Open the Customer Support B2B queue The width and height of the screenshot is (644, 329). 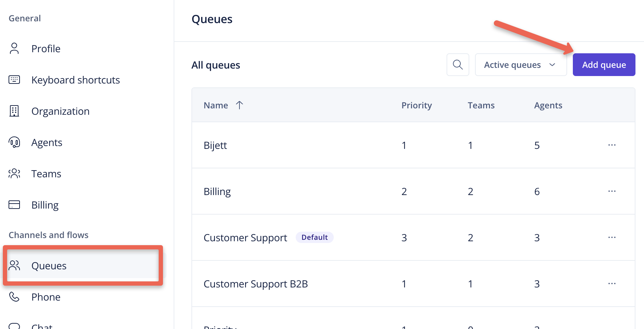[255, 284]
